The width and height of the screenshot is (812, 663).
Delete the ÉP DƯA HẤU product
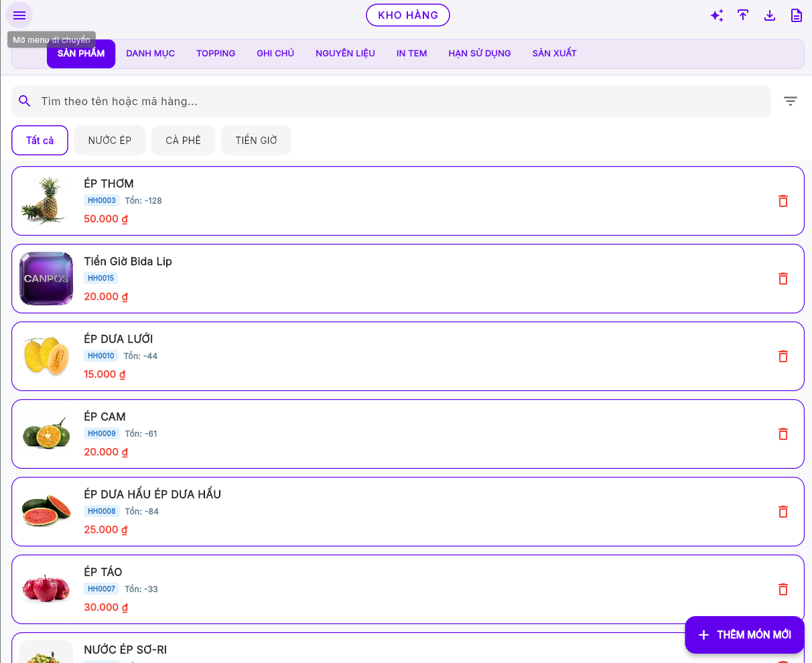pos(783,512)
